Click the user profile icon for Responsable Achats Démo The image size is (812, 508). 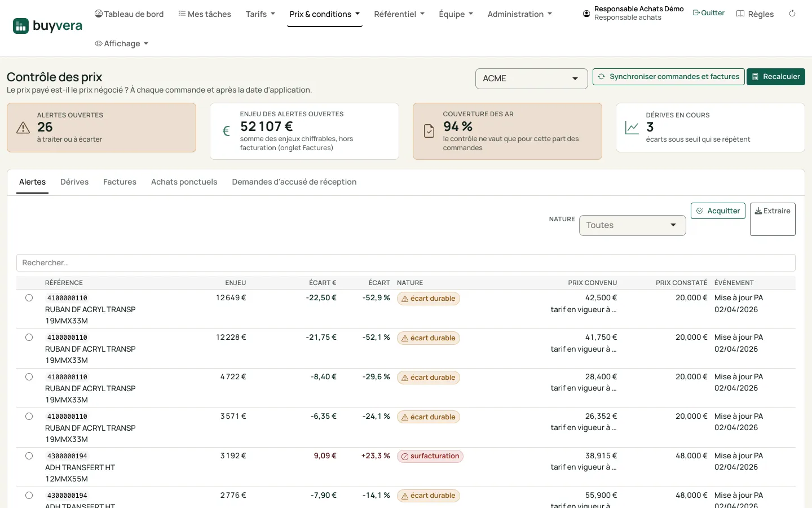tap(586, 14)
